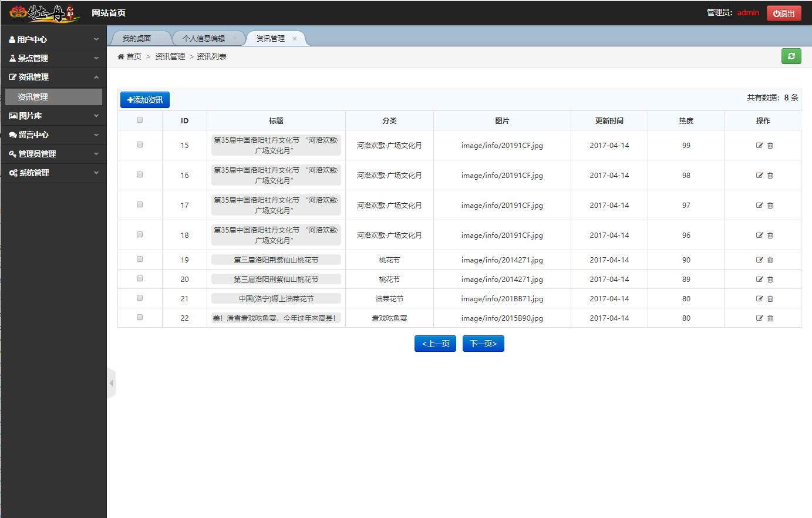
Task: Click the 网站首页 link in top bar
Action: coord(109,12)
